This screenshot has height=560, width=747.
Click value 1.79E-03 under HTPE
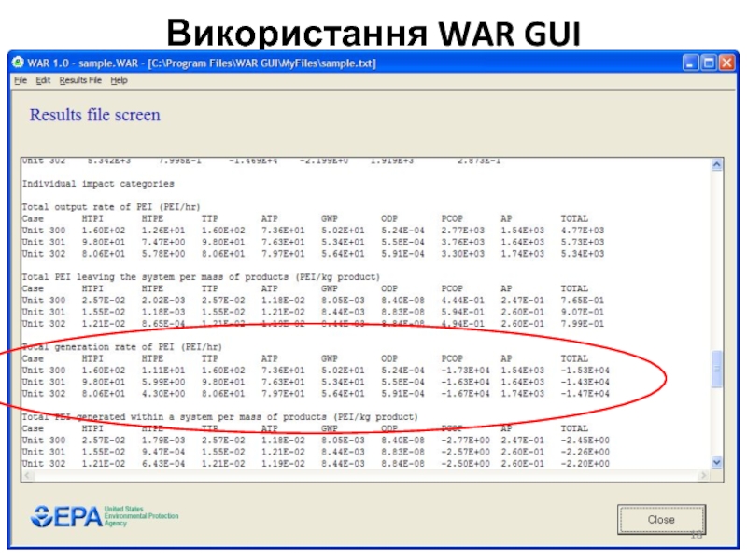163,441
